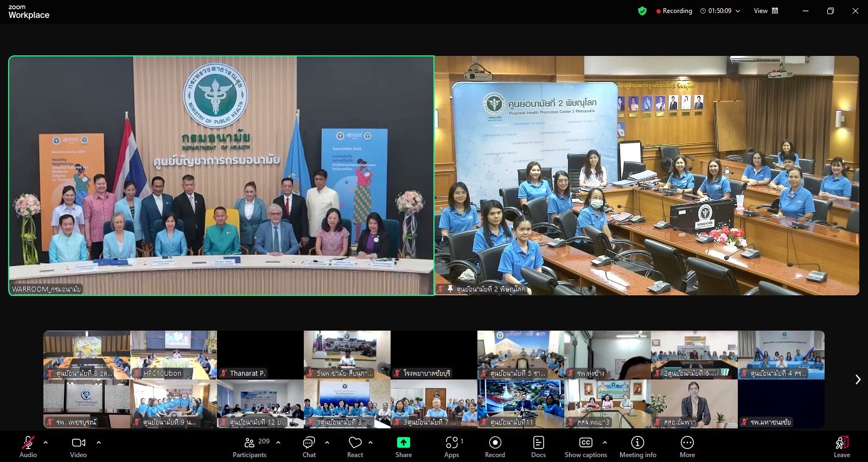Viewport: 868px width, 462px height.
Task: Click the green encryption shield icon
Action: point(642,11)
